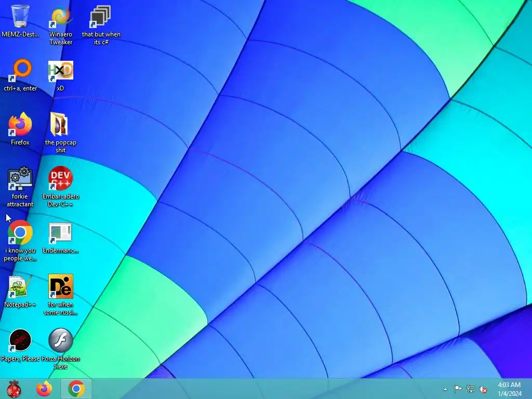The width and height of the screenshot is (532, 399).
Task: Open the Start menu ornament button
Action: click(14, 389)
